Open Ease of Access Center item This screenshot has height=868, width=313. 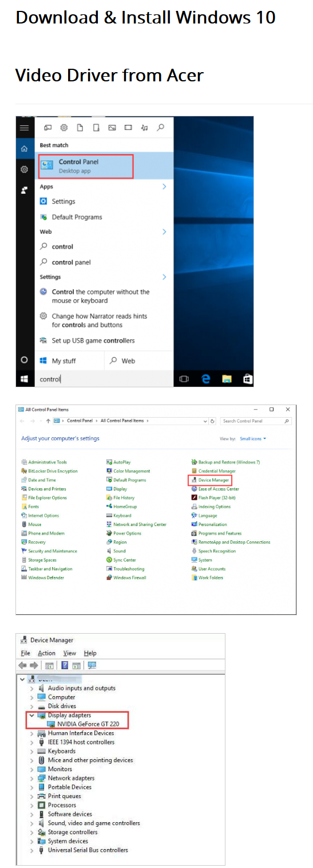(215, 489)
